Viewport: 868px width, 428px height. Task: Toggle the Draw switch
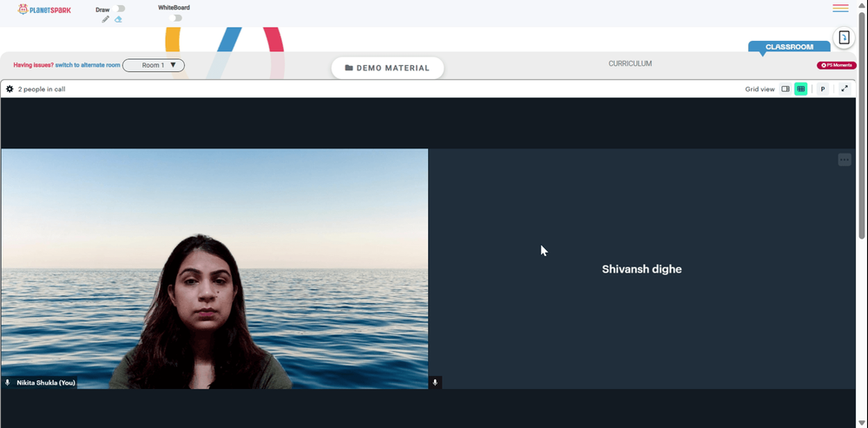point(118,9)
